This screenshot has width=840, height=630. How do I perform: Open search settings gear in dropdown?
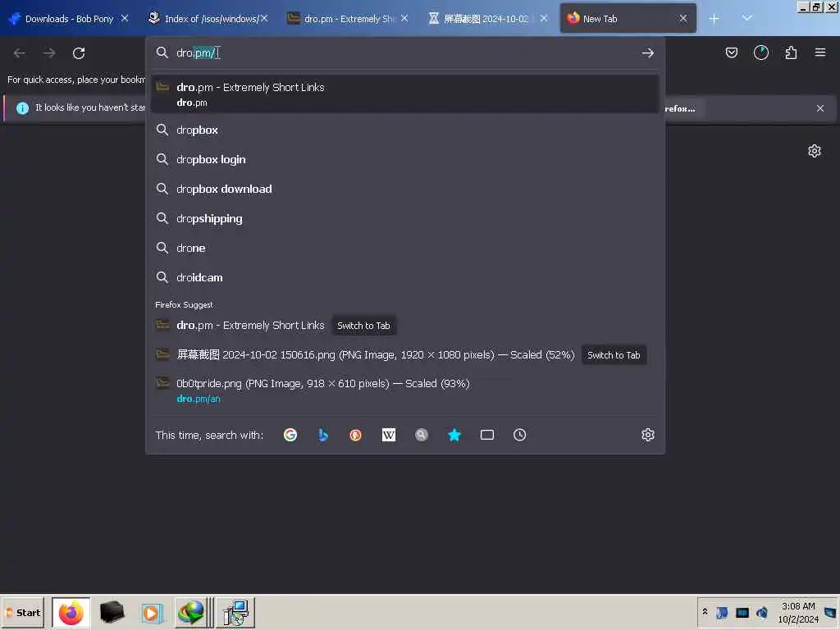(648, 435)
